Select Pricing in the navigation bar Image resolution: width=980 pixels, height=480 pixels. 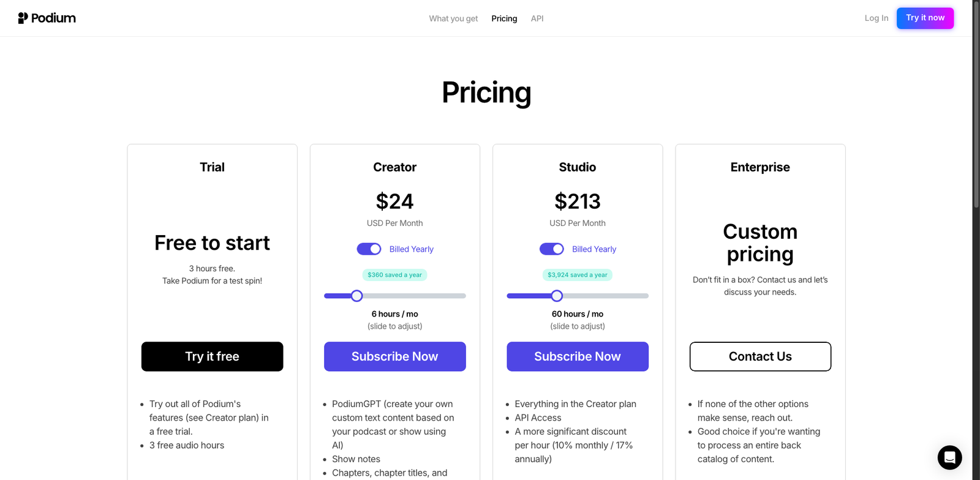[x=504, y=18]
